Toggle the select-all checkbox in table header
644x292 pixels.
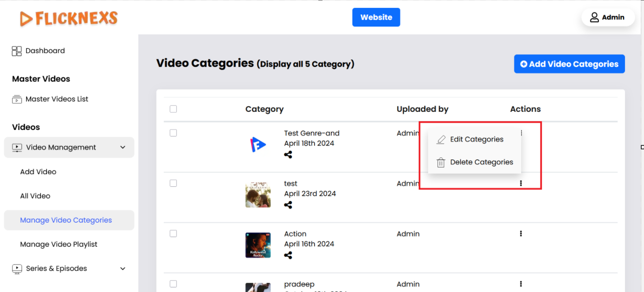tap(173, 109)
